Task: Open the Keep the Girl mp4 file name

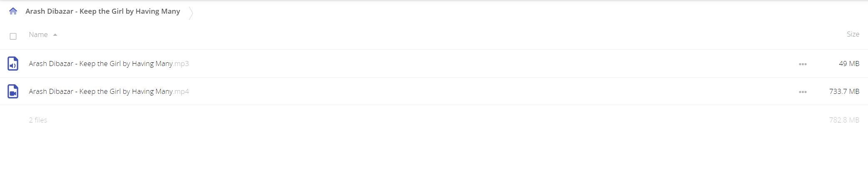Action: (x=101, y=91)
